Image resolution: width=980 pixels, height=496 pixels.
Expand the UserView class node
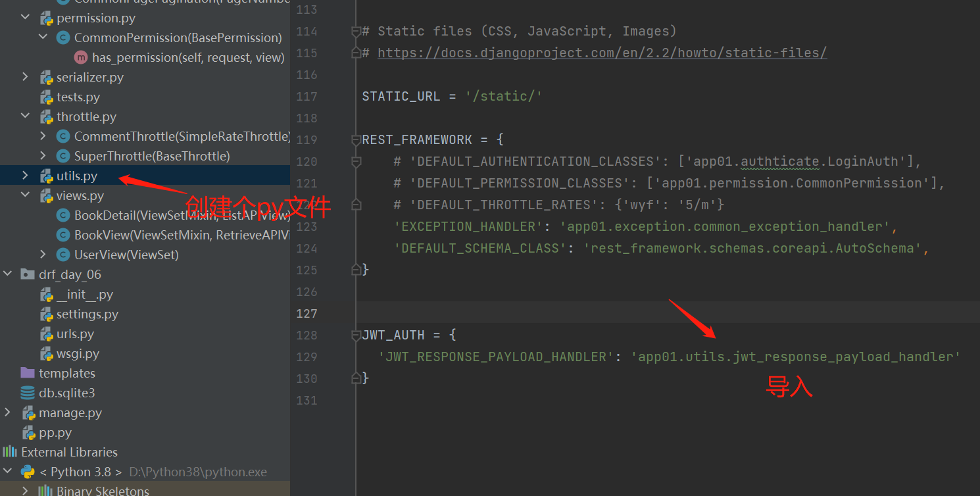coord(43,255)
